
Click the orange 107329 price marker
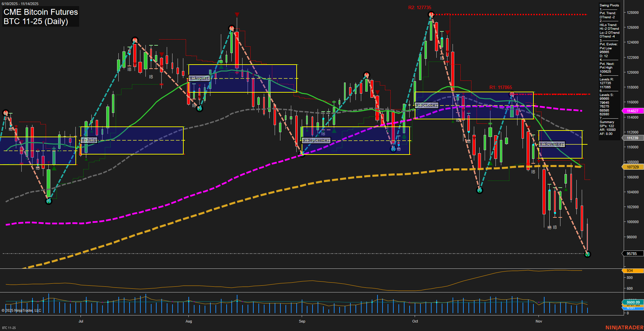tap(632, 167)
